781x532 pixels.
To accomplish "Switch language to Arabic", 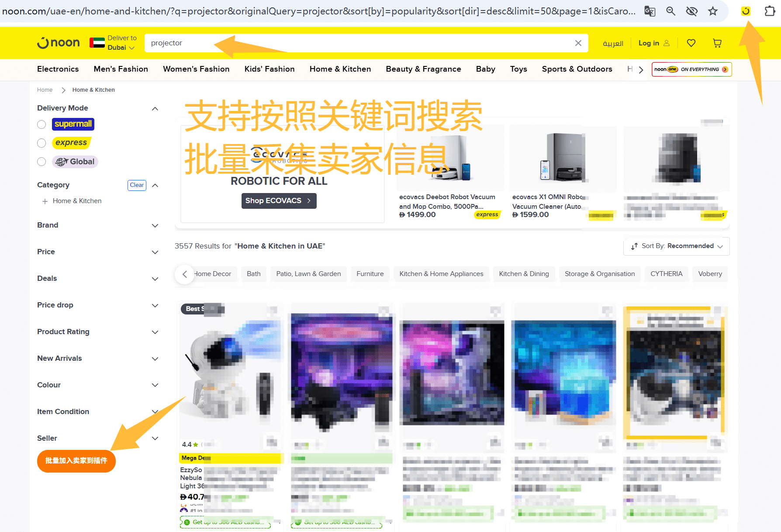I will pos(613,43).
